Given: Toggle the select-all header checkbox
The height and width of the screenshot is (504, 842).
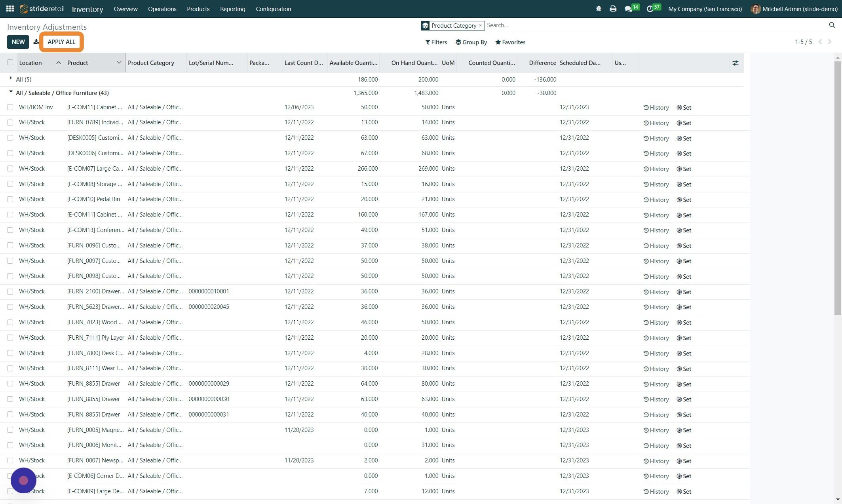Looking at the screenshot, I should 10,63.
